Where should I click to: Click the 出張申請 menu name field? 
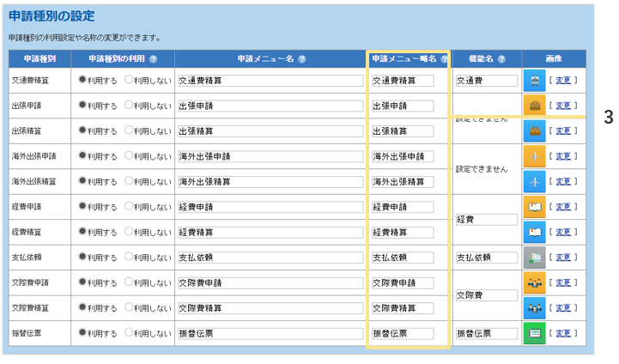(x=270, y=106)
